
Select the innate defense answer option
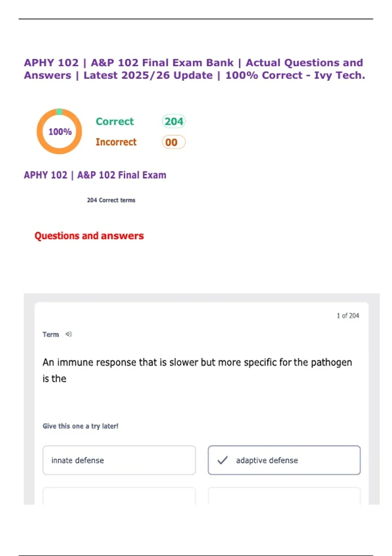coord(119,460)
